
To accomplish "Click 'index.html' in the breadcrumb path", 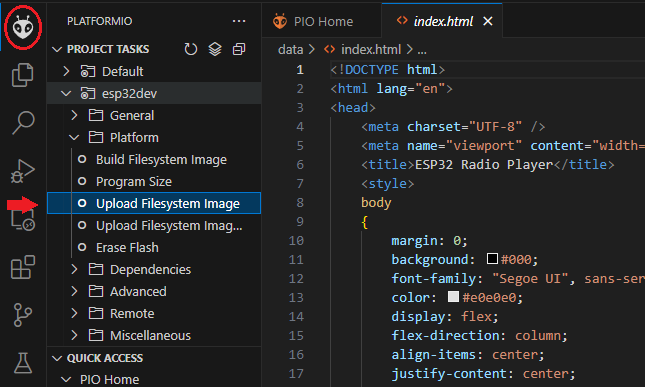I will click(x=371, y=50).
